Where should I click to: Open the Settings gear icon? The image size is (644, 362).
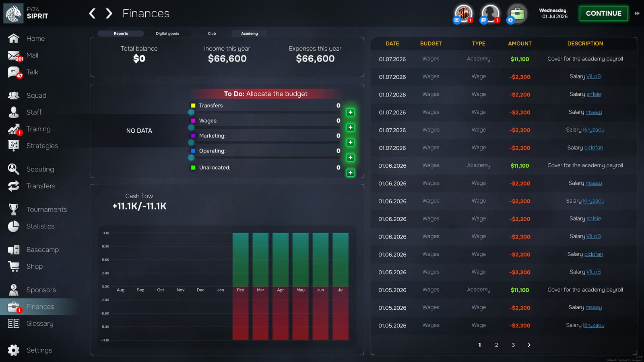pos(14,350)
